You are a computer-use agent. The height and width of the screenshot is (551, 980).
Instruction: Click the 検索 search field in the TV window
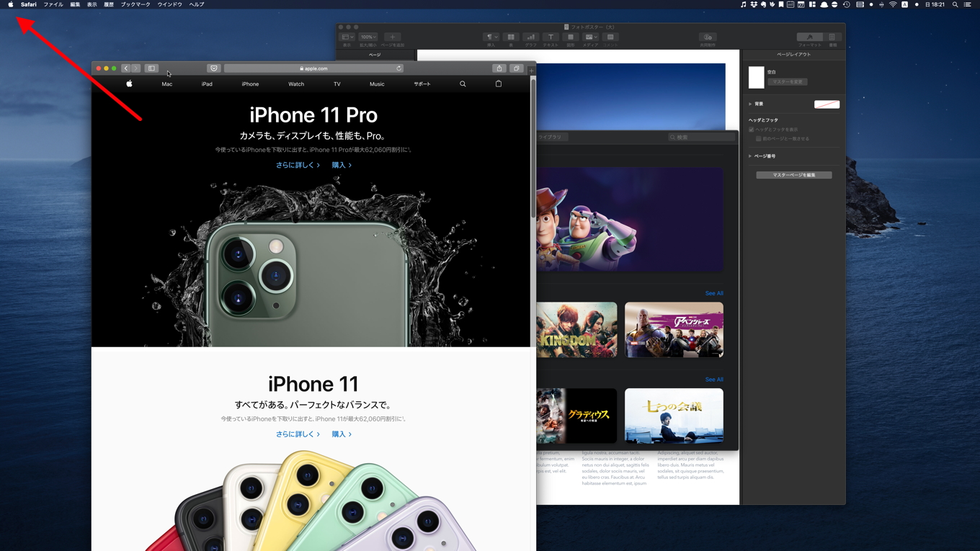[x=701, y=137]
